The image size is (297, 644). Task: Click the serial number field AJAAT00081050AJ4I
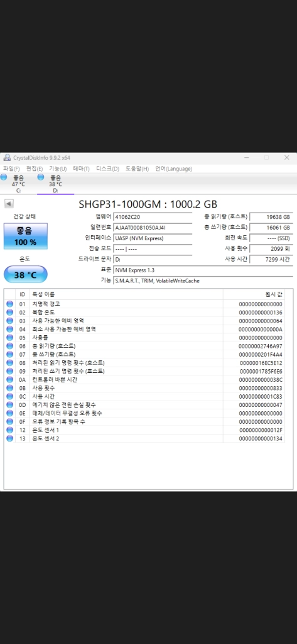(153, 228)
